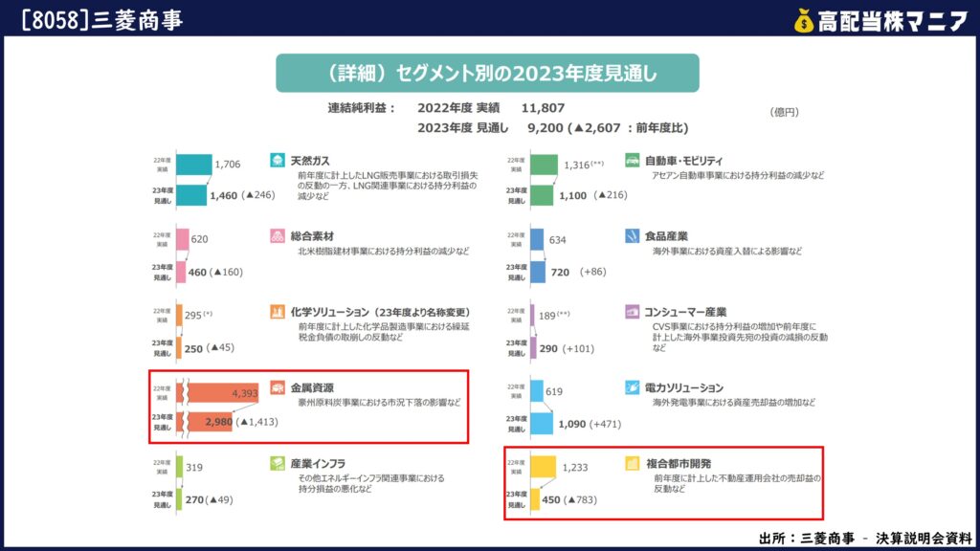
Task: Click the コンシューマー産業 heading
Action: (x=685, y=312)
